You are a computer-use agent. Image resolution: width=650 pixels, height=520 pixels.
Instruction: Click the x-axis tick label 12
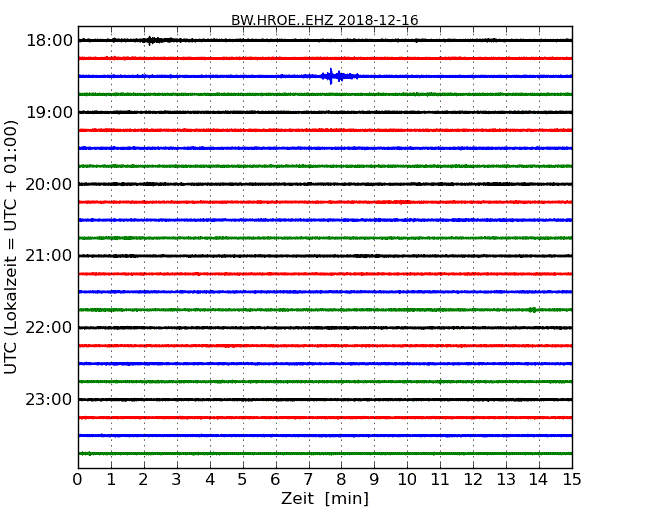[x=473, y=480]
